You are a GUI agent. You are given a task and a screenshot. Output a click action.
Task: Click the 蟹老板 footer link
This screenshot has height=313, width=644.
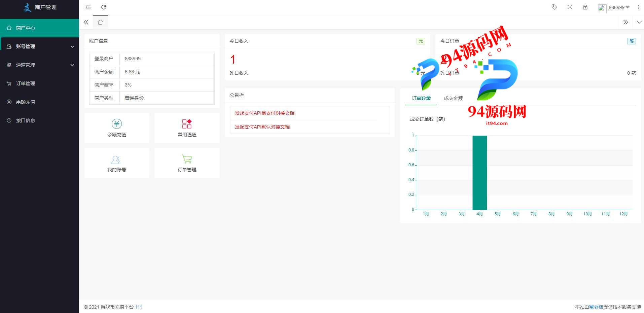click(x=596, y=307)
